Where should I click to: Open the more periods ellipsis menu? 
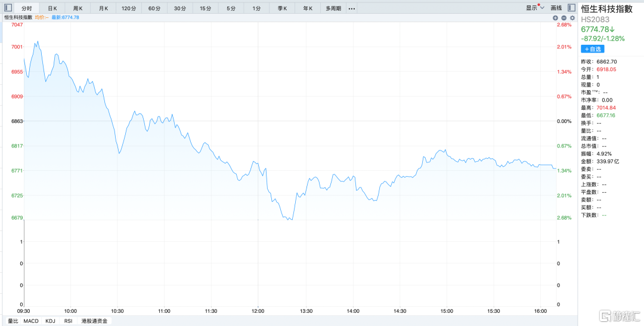click(352, 8)
